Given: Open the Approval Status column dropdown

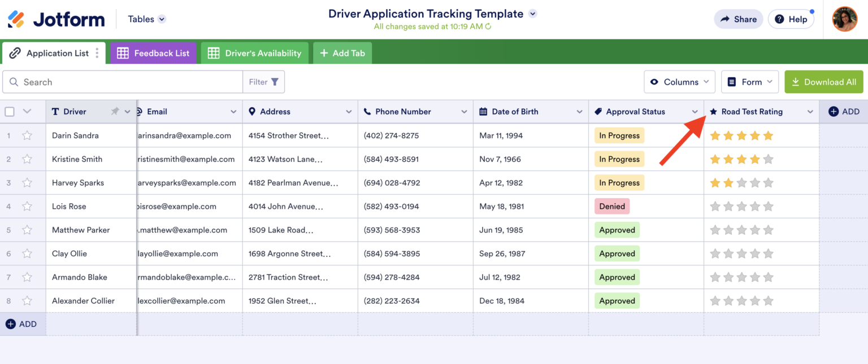Looking at the screenshot, I should click(x=695, y=111).
